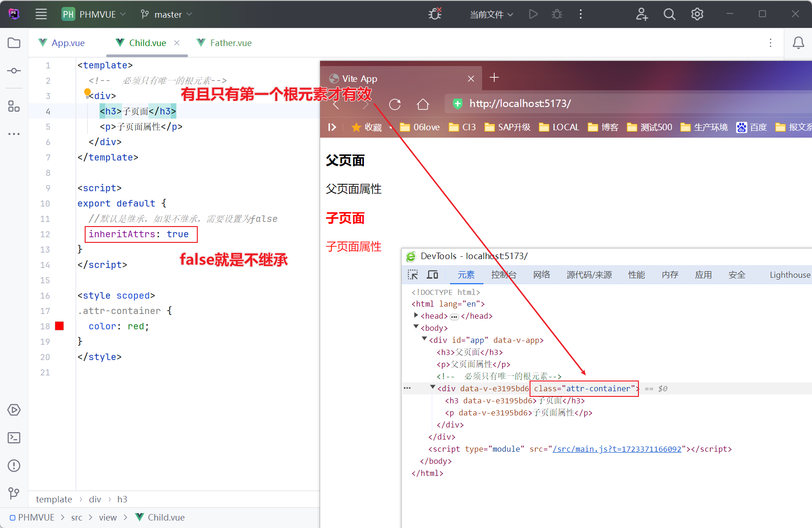Click h3 in the editor breadcrumb

(x=122, y=499)
